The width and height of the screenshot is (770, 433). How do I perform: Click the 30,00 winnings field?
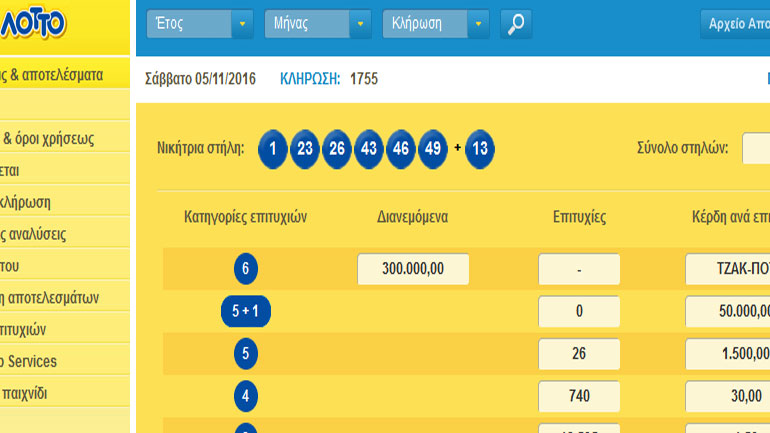pos(728,396)
